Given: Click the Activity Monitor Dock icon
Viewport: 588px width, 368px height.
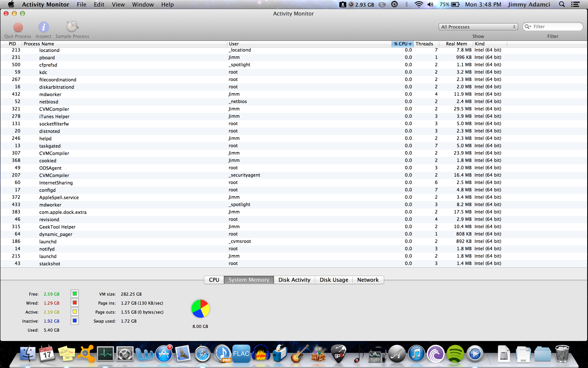Looking at the screenshot, I should point(105,354).
